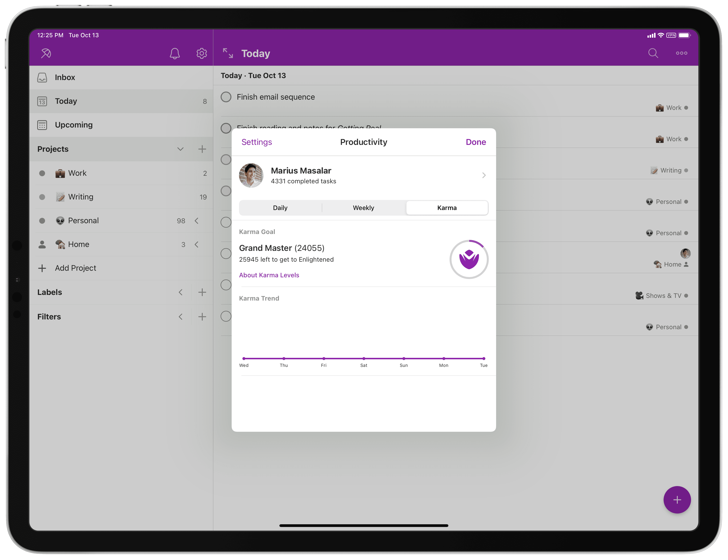Open search magnifier in header
The height and width of the screenshot is (560, 728).
(653, 53)
